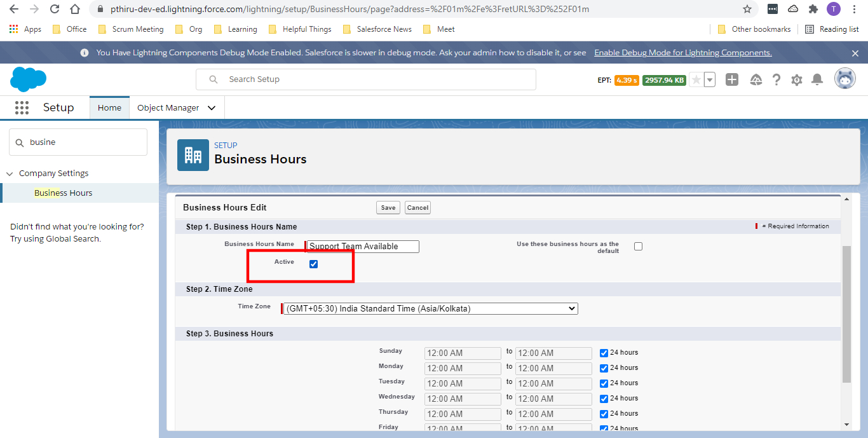Click the browser extensions puzzle icon

click(813, 9)
